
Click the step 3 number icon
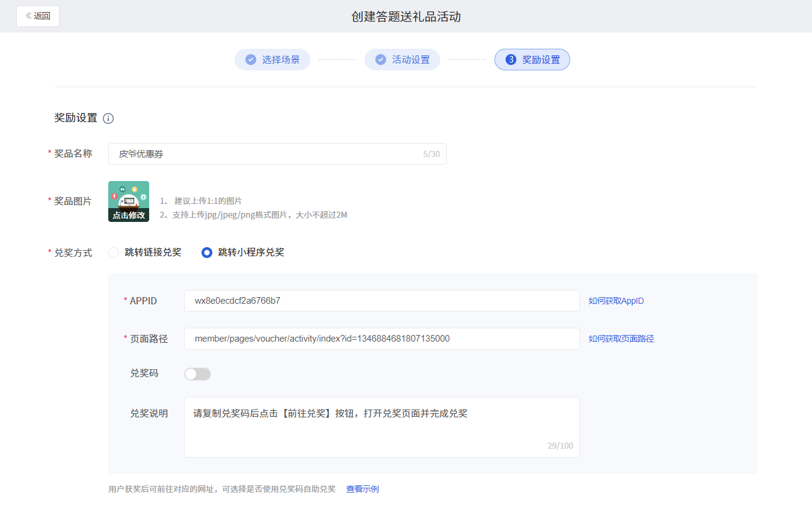(511, 60)
